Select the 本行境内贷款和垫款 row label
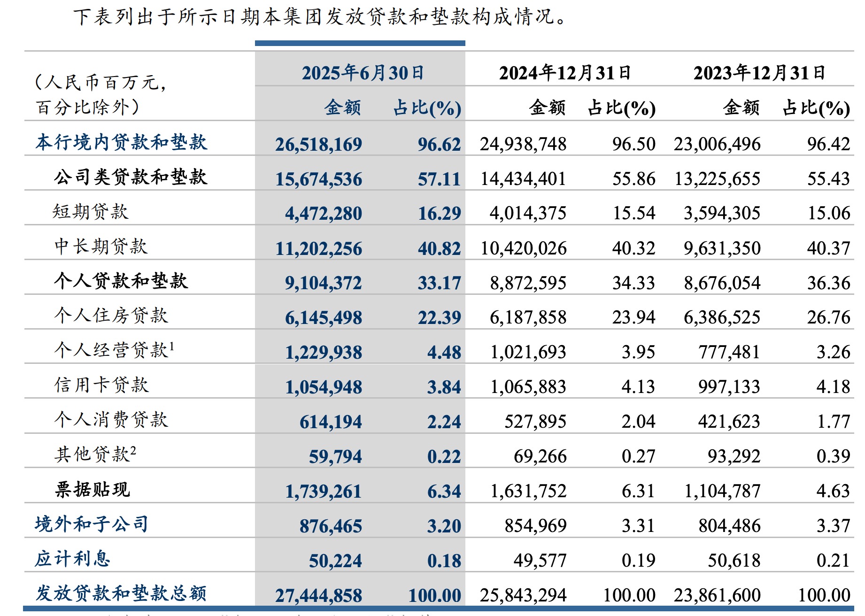 point(121,142)
